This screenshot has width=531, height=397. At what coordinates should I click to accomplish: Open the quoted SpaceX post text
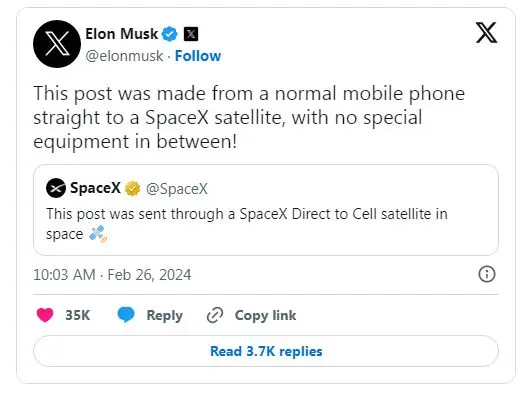point(247,224)
